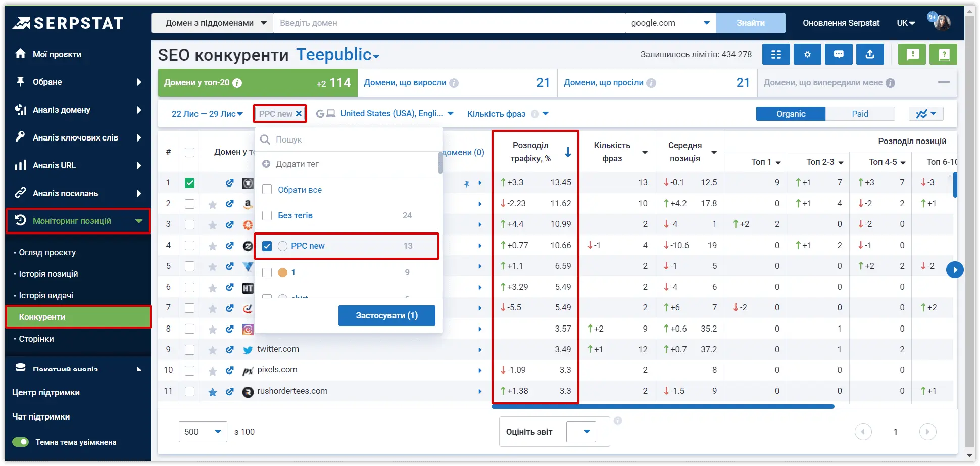Open the UK language dropdown

(906, 23)
